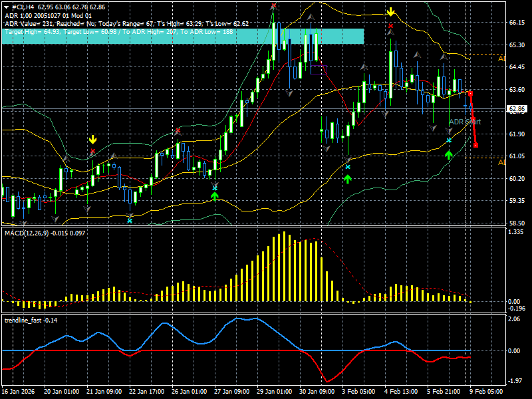Select the green up arrow under 3 Feb low

click(x=347, y=179)
